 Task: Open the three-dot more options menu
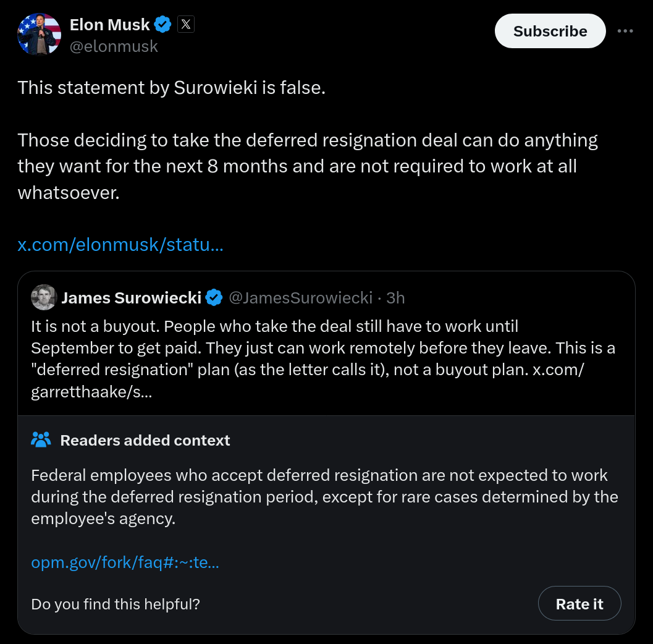(625, 31)
